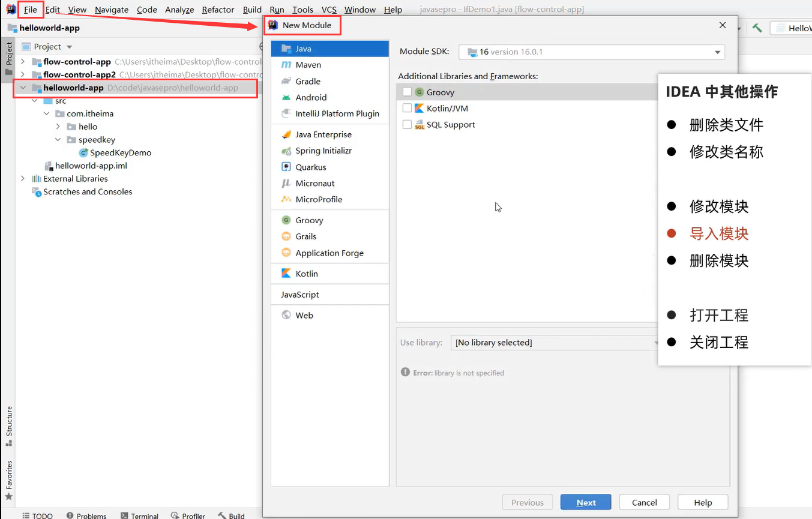Open the Favorites side tool window
Viewport: 812px width, 519px height.
point(9,480)
